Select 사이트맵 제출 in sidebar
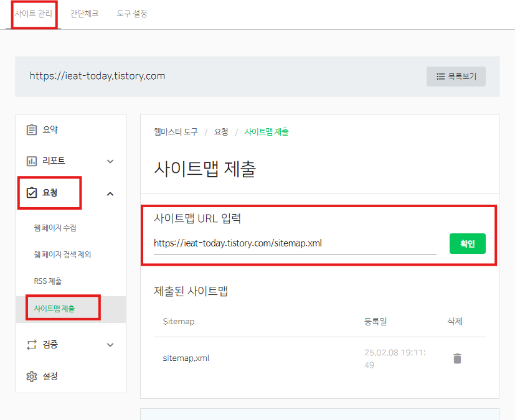Viewport: 515px width, 420px height. (x=54, y=309)
